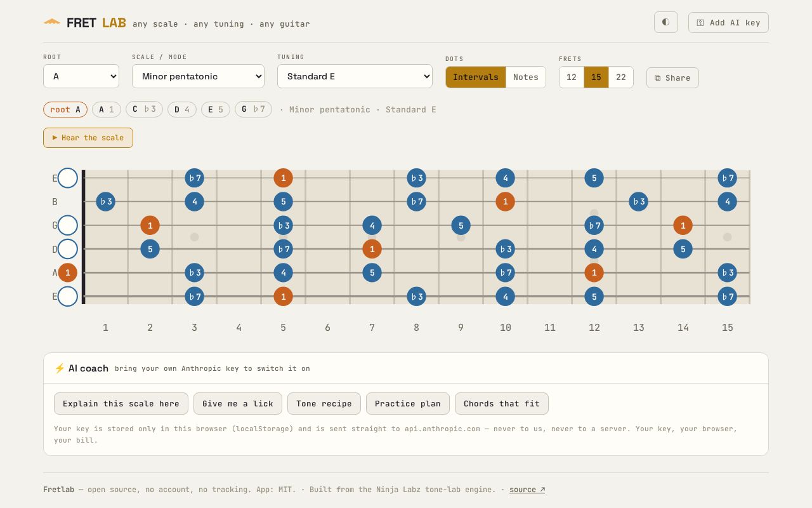Click the ♭7 dot on A string fret 10
The width and height of the screenshot is (812, 508).
tap(505, 272)
